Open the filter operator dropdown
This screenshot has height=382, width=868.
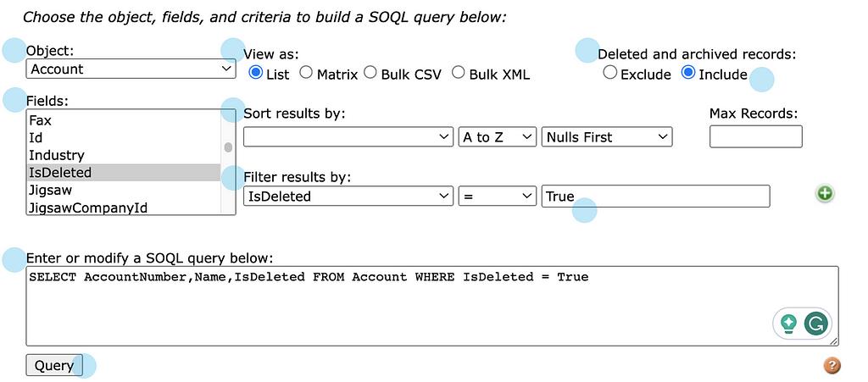pos(498,197)
